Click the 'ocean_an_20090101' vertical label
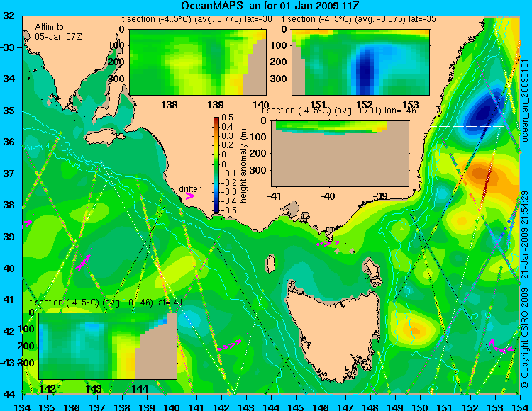 (525, 101)
